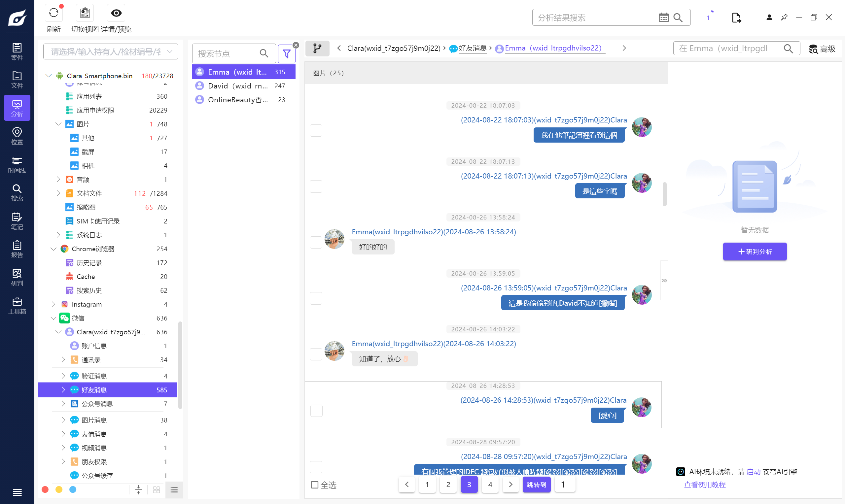Go to page 4 of messages
Viewport: 845px width, 504px height.
pos(490,484)
